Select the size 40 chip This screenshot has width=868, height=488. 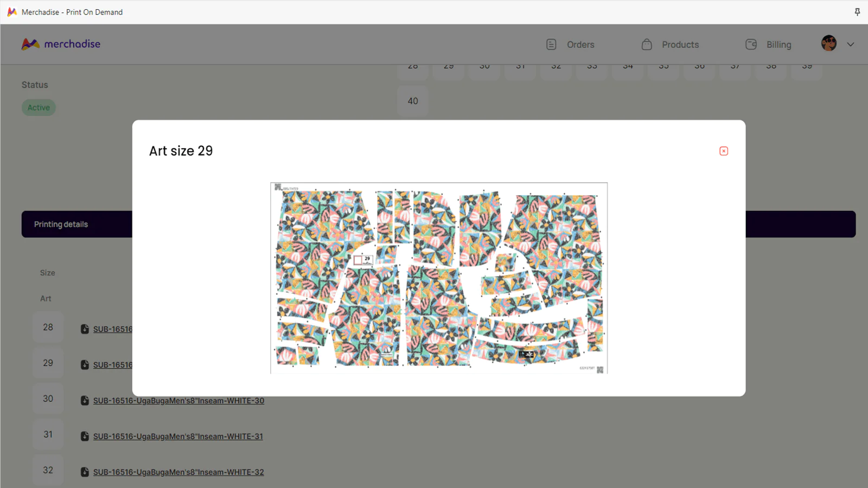[413, 101]
